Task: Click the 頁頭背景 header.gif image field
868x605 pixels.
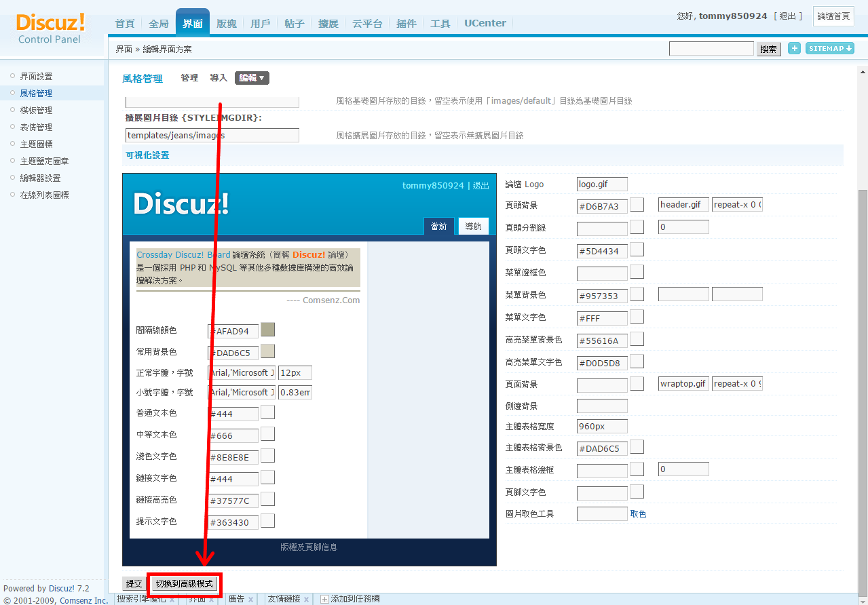Action: [x=683, y=205]
